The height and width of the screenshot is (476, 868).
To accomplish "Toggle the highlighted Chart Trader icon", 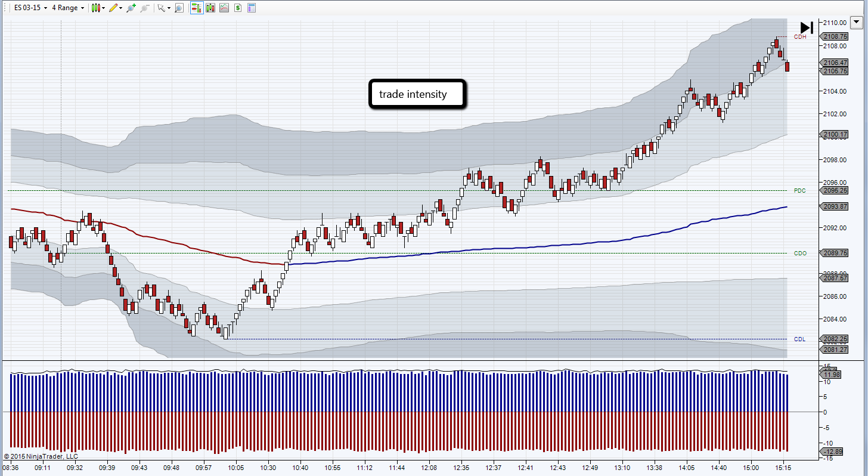I will (196, 8).
